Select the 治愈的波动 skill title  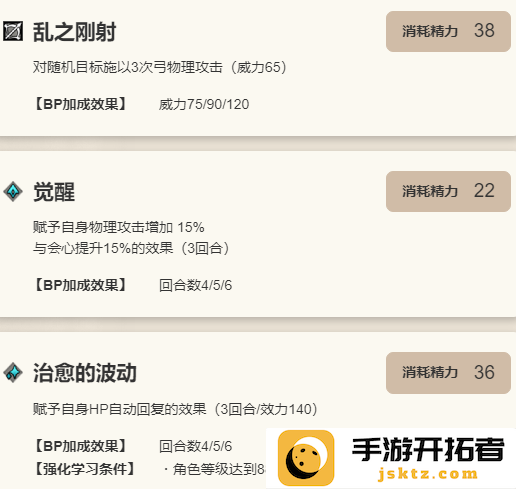85,373
